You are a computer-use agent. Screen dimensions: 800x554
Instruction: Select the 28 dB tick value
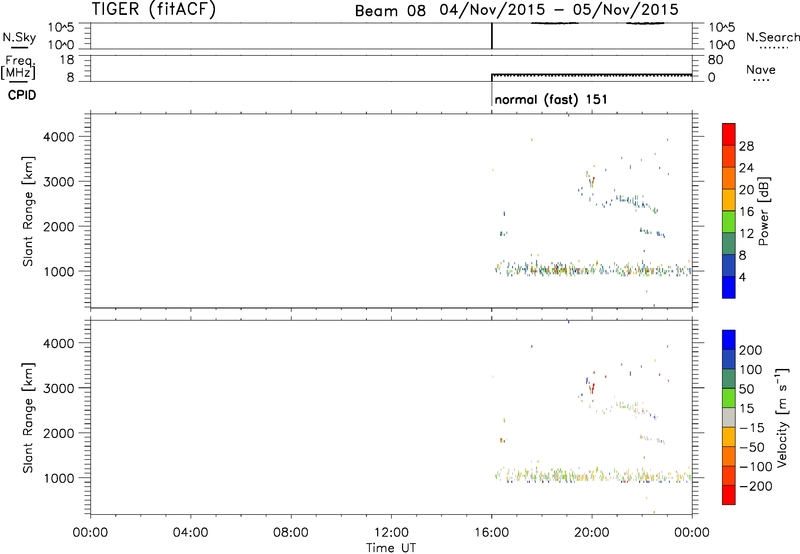click(746, 146)
